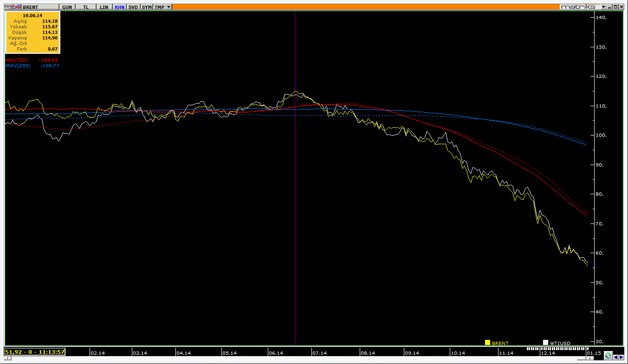Select the WTIUSD legend label
628x364 pixels.
click(x=560, y=343)
